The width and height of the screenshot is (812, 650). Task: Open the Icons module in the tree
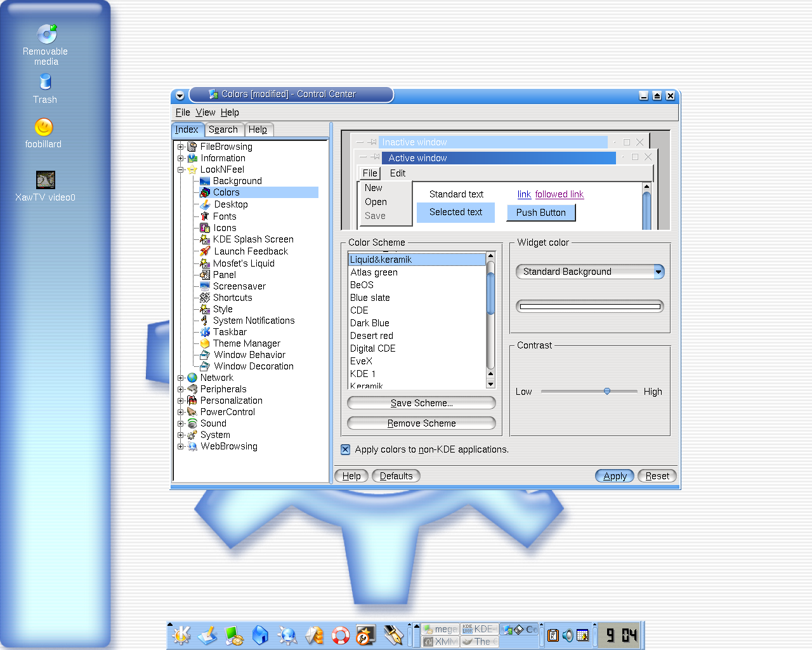click(x=225, y=228)
